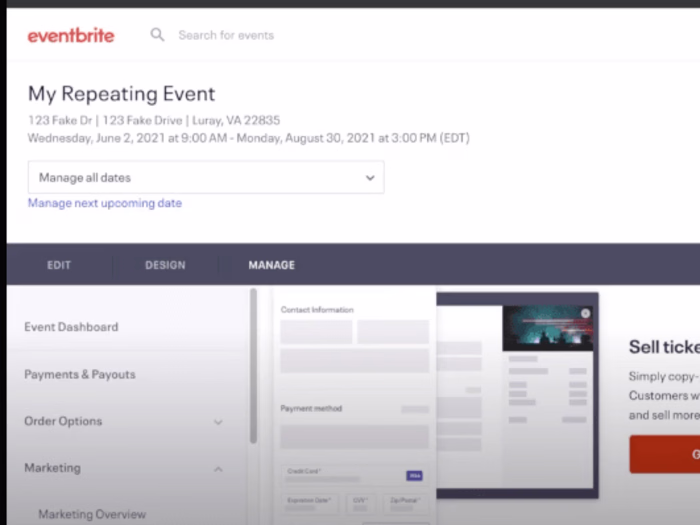Collapse the Marketing section

pos(124,468)
